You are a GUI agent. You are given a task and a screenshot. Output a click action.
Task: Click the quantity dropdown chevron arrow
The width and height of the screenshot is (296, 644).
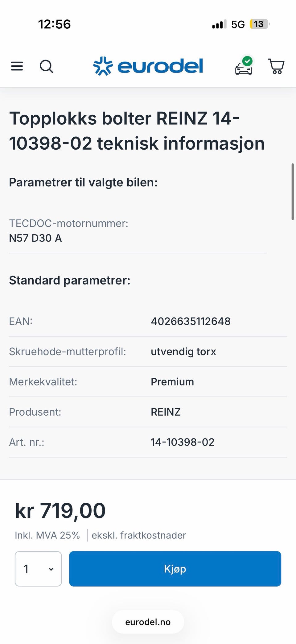[x=51, y=569]
